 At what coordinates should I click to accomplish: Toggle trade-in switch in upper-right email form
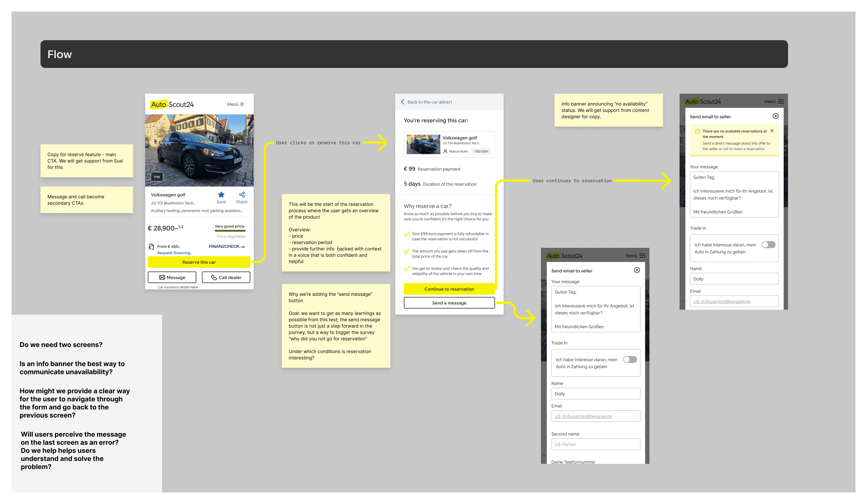[x=768, y=245]
